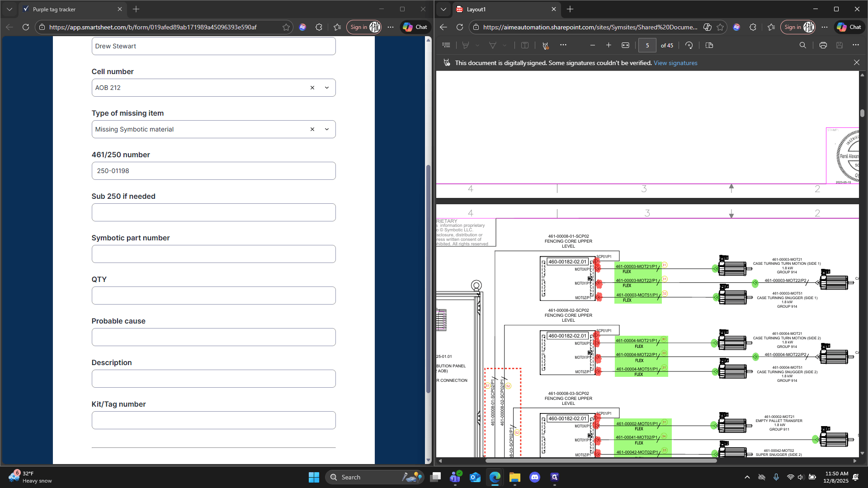Refresh the Purple tag tracker page
Screen dimensions: 868x488
point(26,27)
